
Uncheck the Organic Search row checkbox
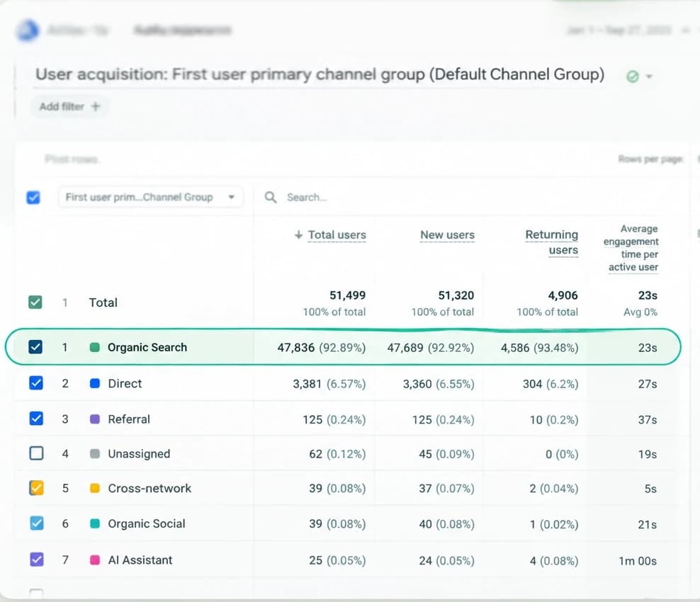[x=35, y=347]
